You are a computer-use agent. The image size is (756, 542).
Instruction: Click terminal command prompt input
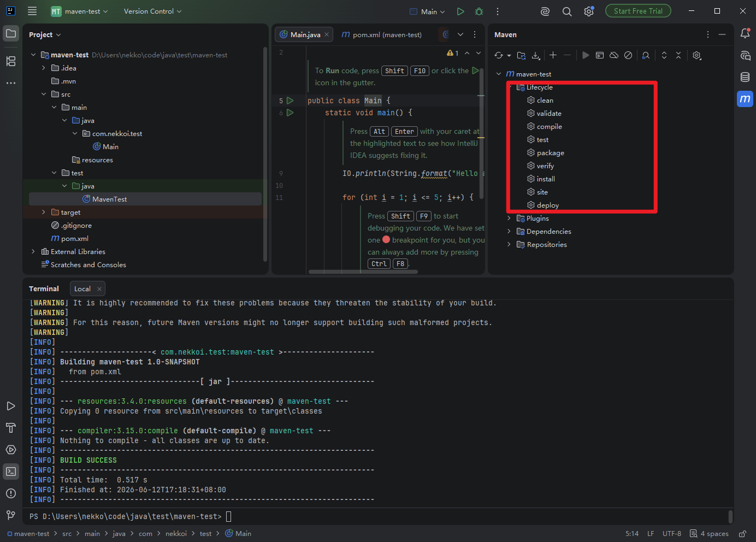tap(228, 516)
